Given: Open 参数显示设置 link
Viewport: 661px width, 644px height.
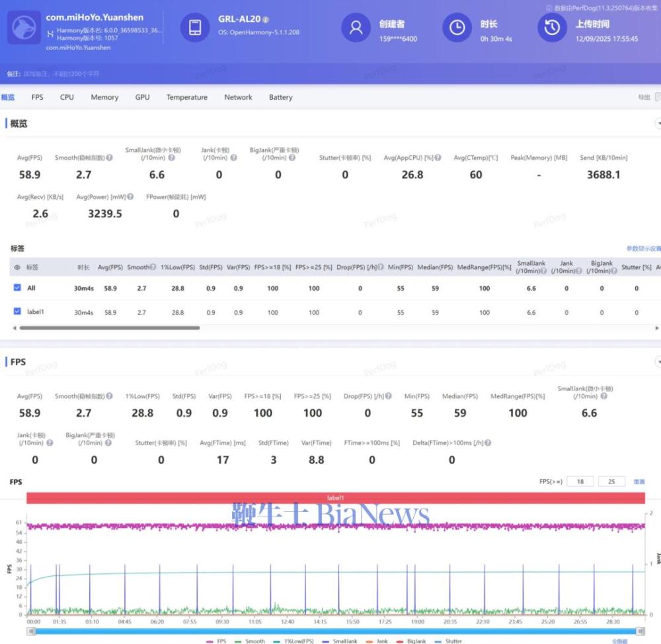Looking at the screenshot, I should pos(643,248).
